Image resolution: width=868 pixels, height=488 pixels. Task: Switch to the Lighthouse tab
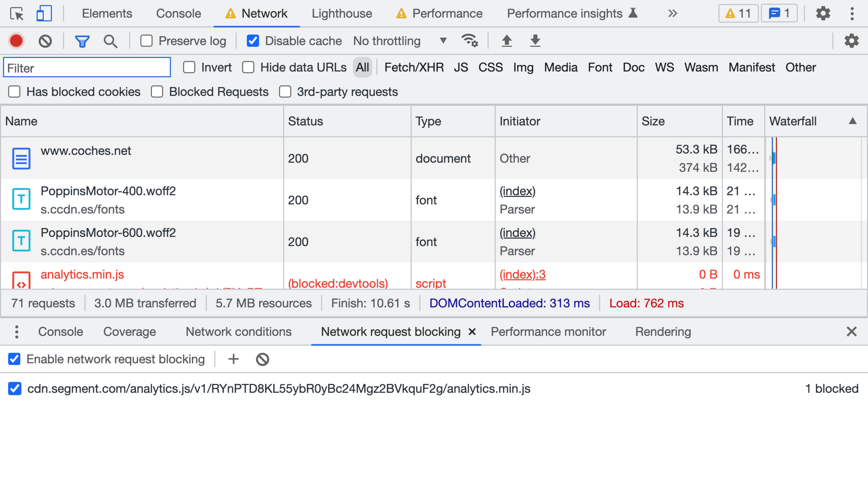[342, 14]
